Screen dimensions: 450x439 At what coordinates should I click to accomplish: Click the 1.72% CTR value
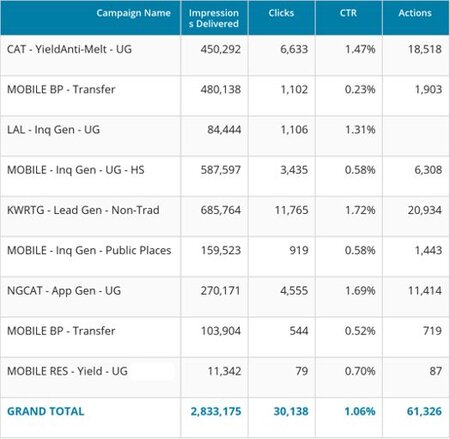pos(360,210)
